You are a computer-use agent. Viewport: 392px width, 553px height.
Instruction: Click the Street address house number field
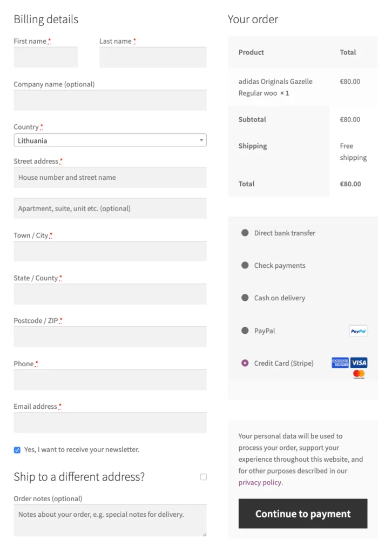pos(110,177)
